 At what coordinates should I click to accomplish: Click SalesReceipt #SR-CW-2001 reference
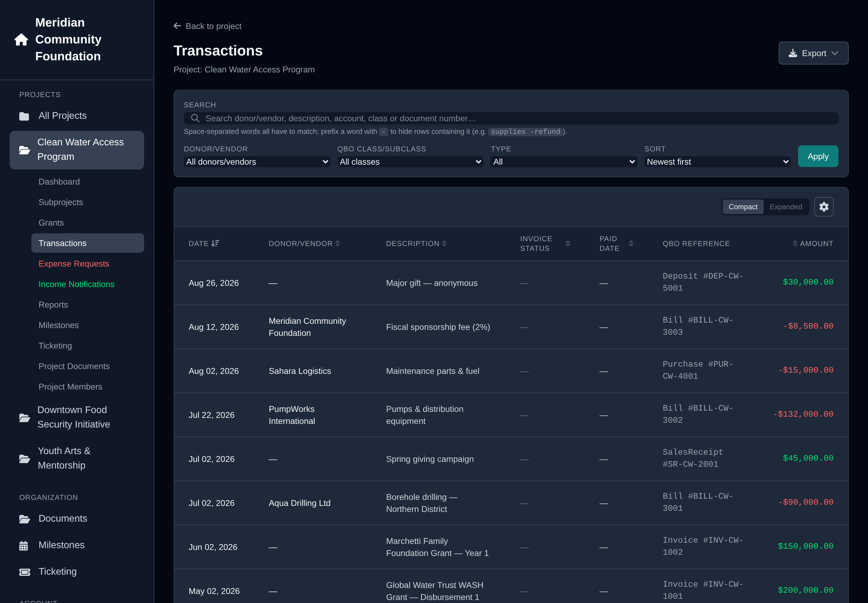pyautogui.click(x=693, y=458)
